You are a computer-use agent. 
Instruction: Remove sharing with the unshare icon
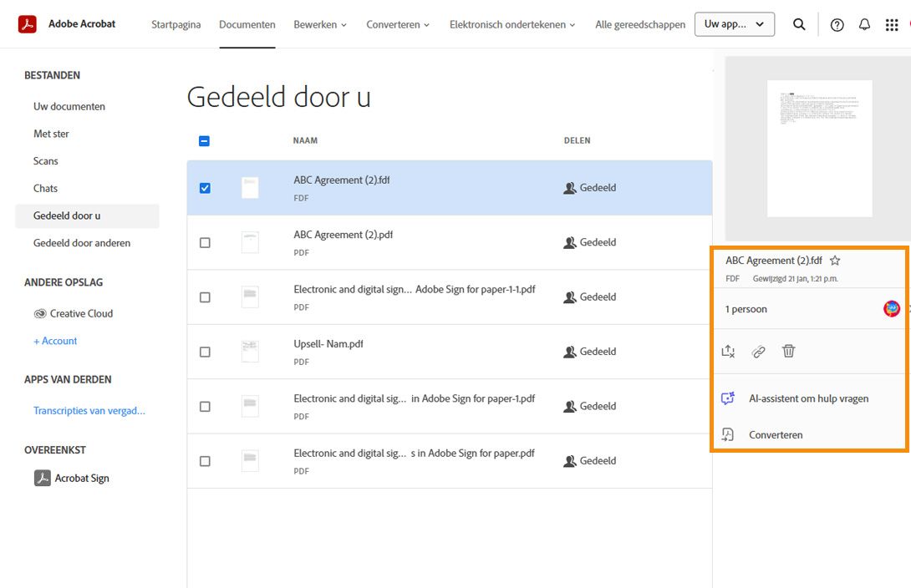[728, 352]
